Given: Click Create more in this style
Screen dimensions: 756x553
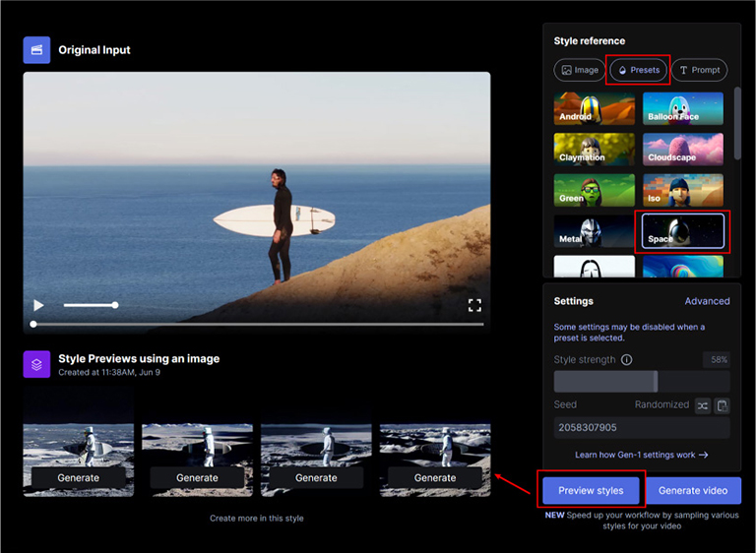Looking at the screenshot, I should [257, 519].
